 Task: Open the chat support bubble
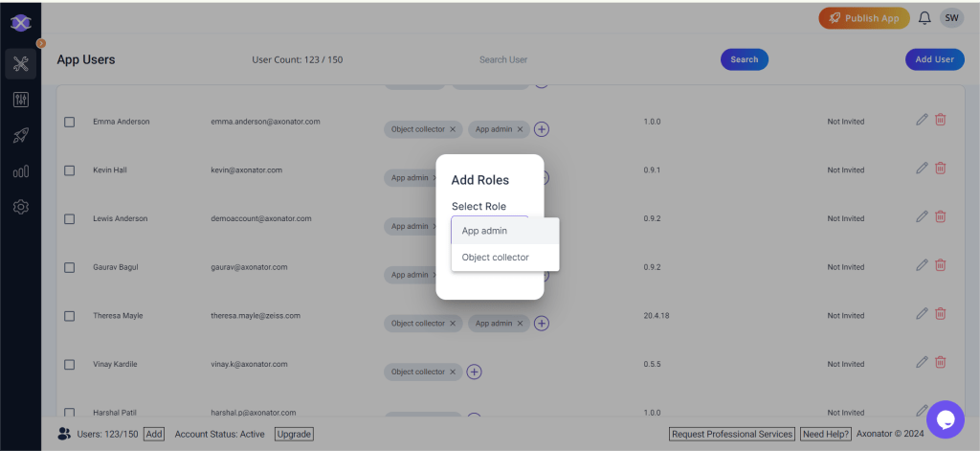(x=944, y=418)
